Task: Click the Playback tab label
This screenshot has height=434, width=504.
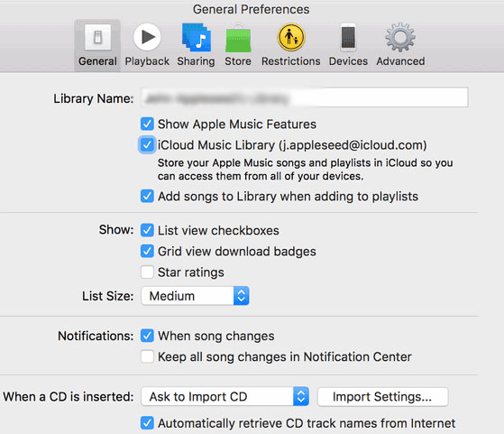Action: coord(147,61)
